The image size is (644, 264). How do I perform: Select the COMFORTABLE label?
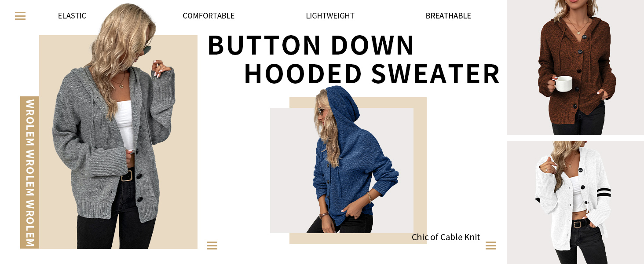click(209, 16)
